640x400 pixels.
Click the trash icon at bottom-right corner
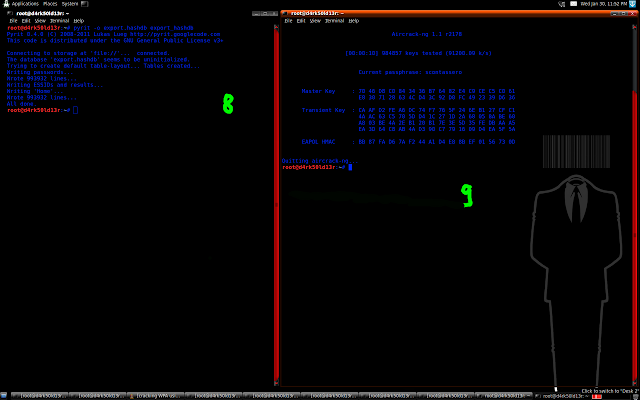[636, 396]
